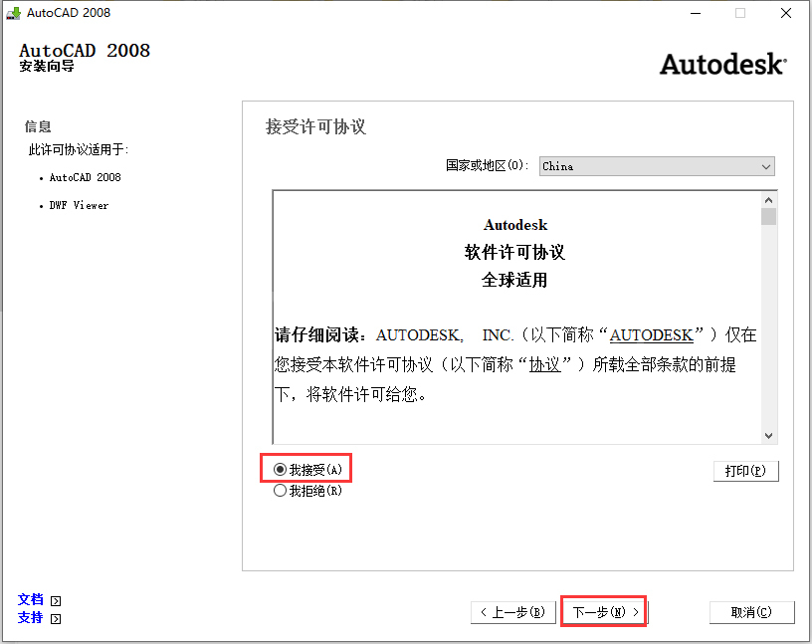
Task: Open the 文档 link
Action: 31,599
